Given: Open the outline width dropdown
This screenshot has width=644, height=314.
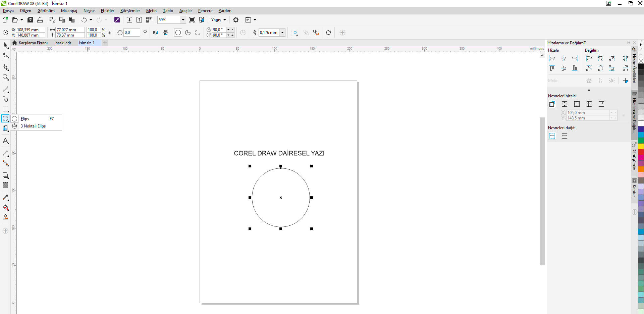Looking at the screenshot, I should (282, 33).
